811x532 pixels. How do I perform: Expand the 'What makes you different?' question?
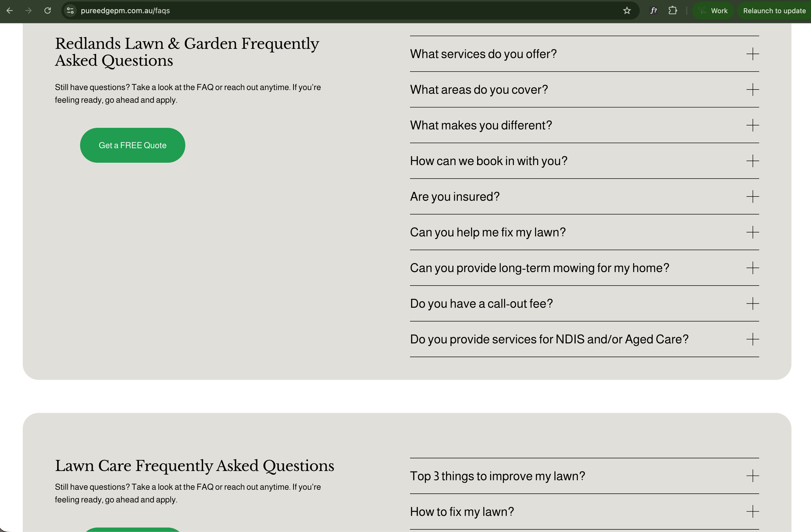coord(753,125)
